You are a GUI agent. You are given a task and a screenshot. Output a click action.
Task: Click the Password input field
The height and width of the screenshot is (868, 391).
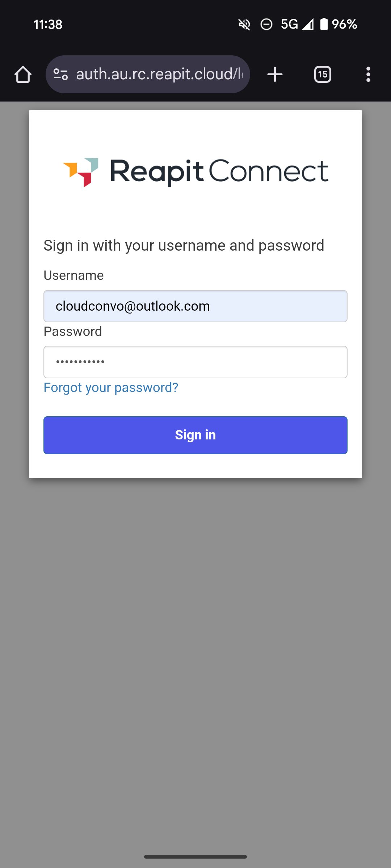195,362
